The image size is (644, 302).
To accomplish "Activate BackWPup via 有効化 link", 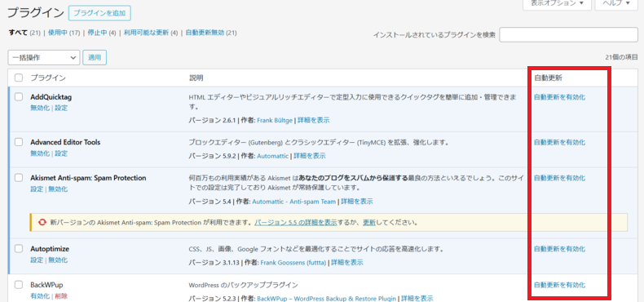I will coord(40,296).
